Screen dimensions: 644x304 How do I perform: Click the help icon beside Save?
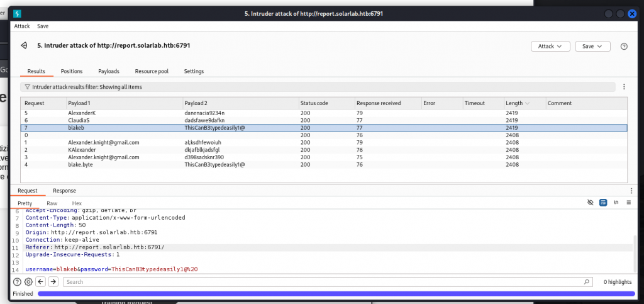tap(624, 47)
